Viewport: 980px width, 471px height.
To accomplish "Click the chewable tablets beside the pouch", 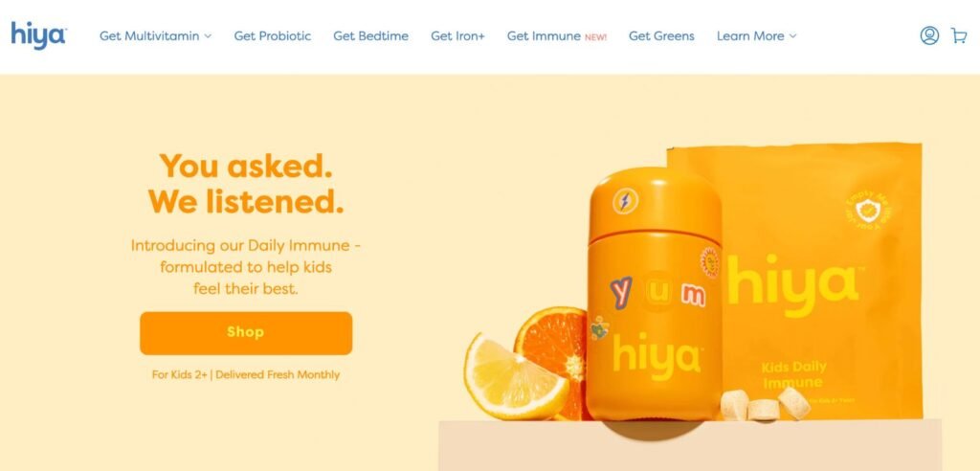I will 766,405.
